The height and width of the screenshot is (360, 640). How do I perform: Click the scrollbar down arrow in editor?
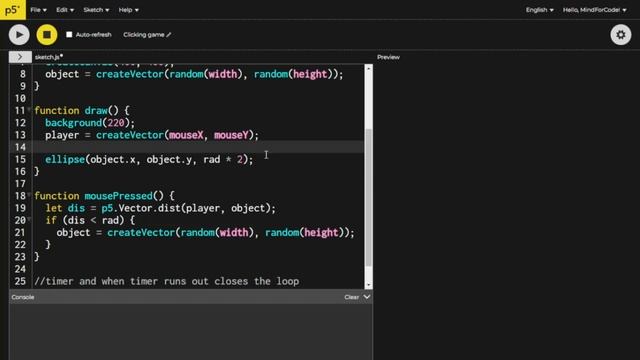[369, 285]
